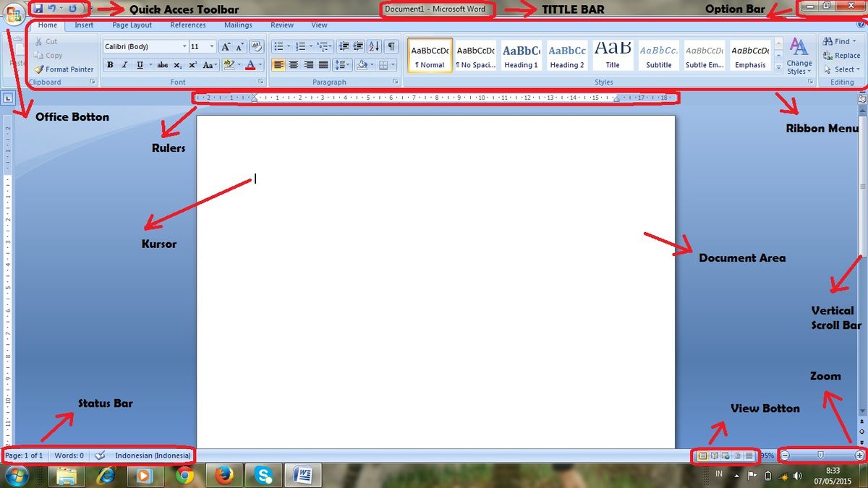The image size is (868, 488).
Task: Center the paragraph text
Action: click(293, 65)
